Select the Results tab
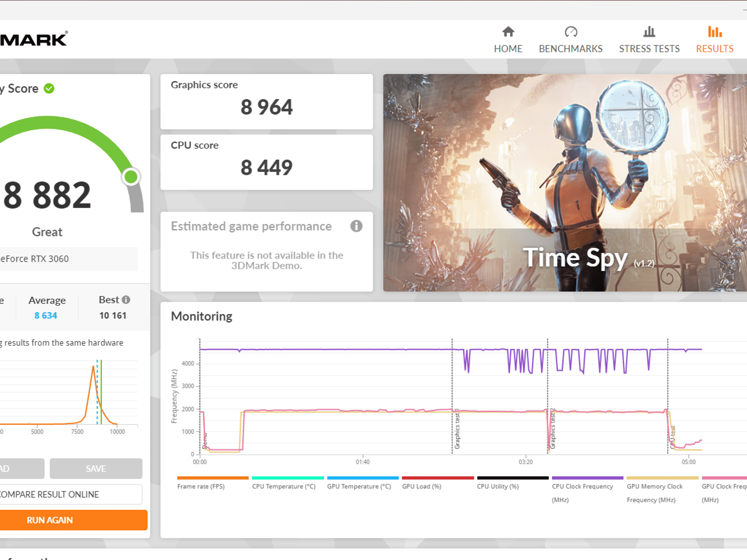Viewport: 747px width, 560px height. coord(714,39)
